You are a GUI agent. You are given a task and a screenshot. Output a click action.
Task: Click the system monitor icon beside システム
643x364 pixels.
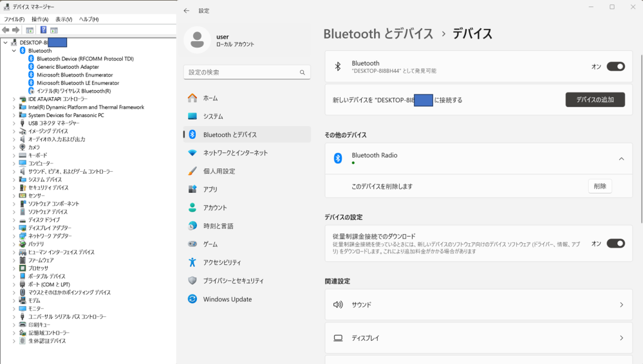(x=192, y=116)
